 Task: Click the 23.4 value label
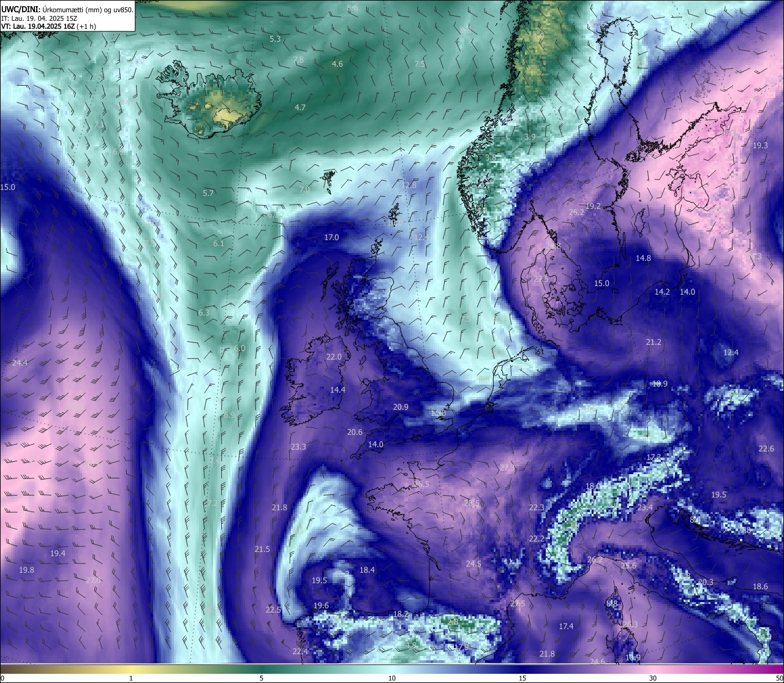coord(645,508)
